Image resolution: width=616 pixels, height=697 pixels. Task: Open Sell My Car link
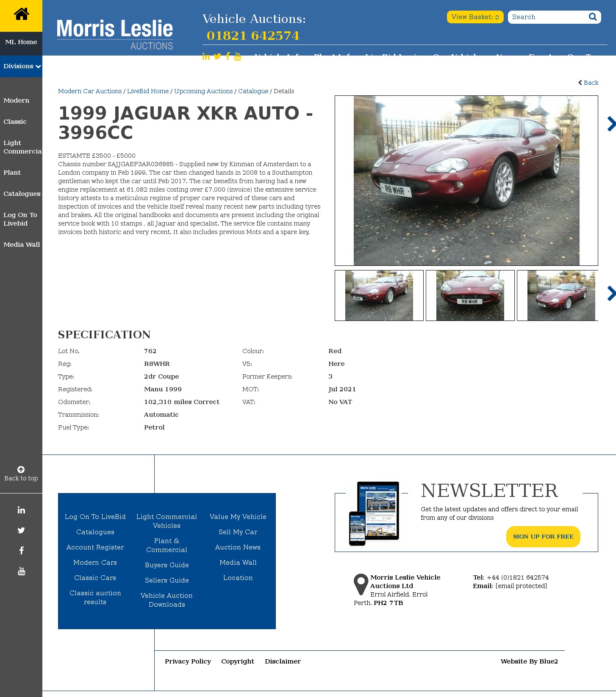(x=238, y=532)
